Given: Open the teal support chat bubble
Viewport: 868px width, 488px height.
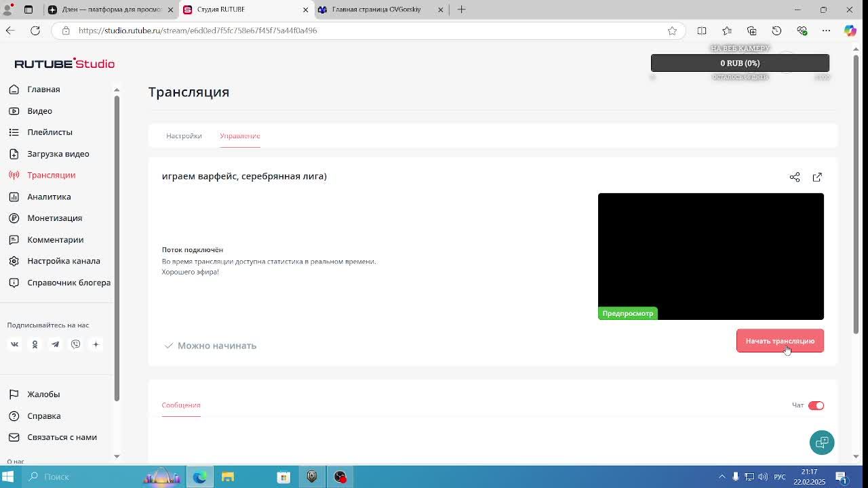Looking at the screenshot, I should [822, 443].
